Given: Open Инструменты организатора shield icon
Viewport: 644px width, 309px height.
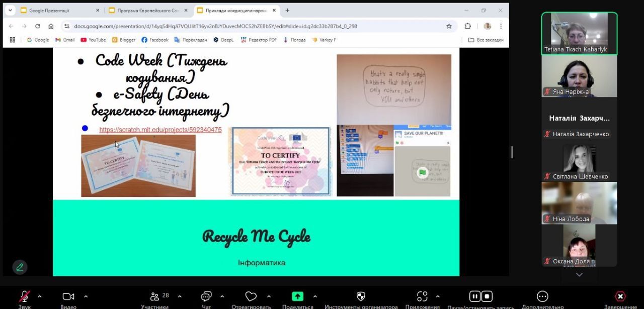Looking at the screenshot, I should pyautogui.click(x=361, y=296).
